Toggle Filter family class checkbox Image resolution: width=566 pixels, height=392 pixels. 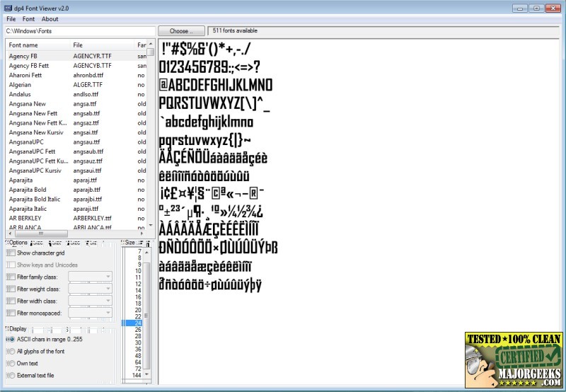coord(11,277)
